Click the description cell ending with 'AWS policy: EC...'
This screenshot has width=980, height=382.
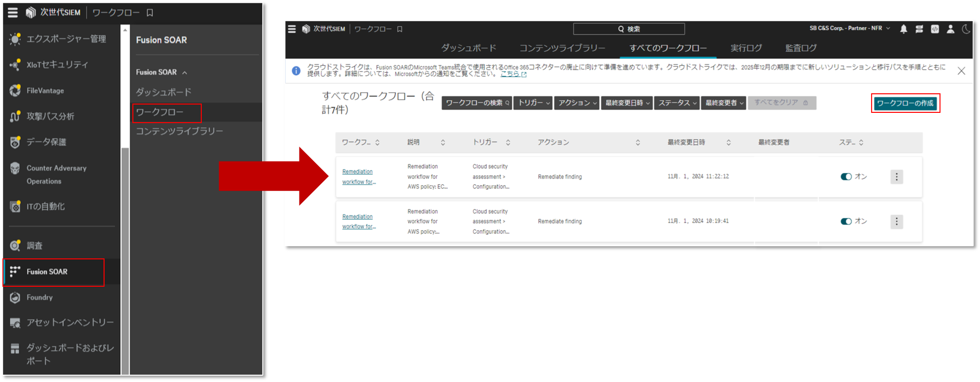427,177
